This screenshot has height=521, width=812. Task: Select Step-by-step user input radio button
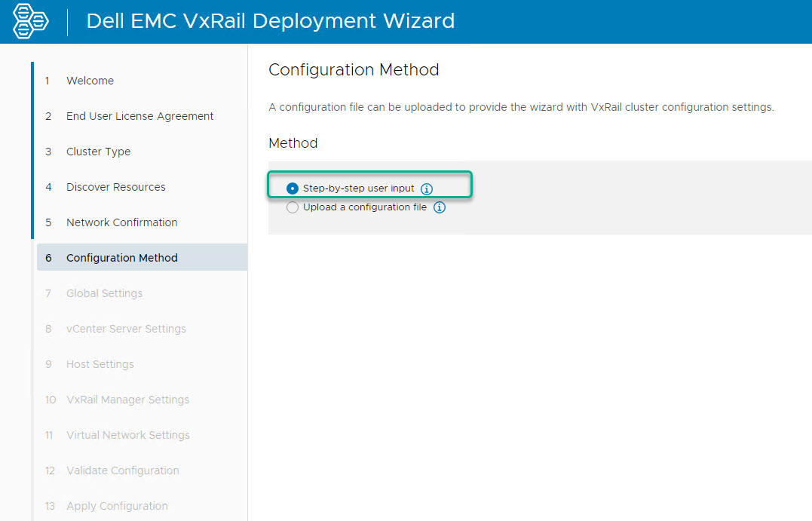[293, 188]
